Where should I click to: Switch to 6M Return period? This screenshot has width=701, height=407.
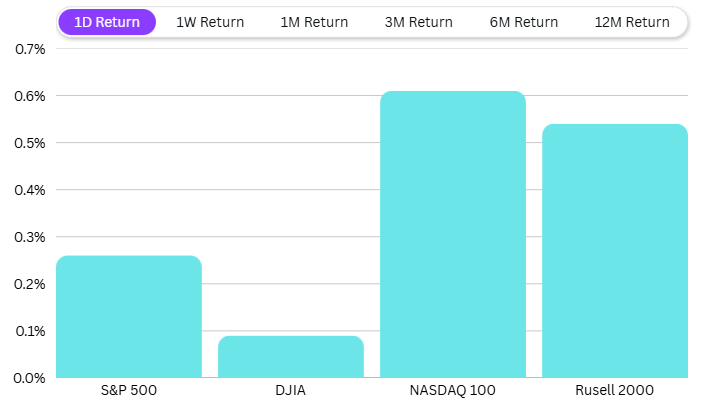pyautogui.click(x=523, y=22)
